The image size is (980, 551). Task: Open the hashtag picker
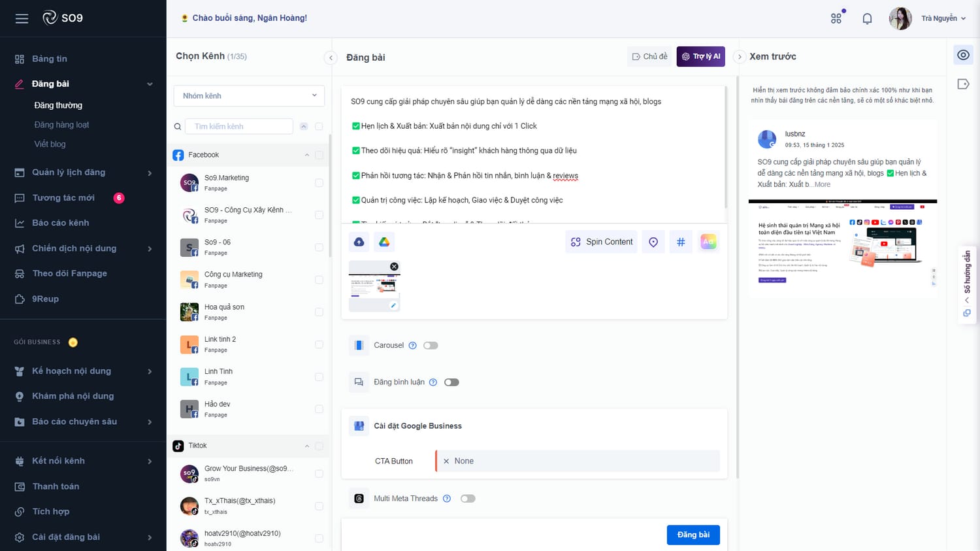(681, 242)
